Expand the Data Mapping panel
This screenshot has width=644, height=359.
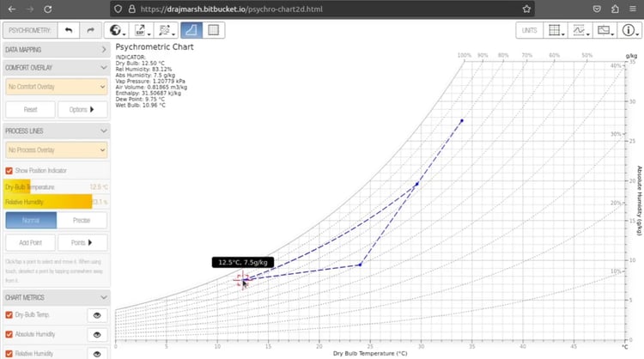(x=57, y=50)
